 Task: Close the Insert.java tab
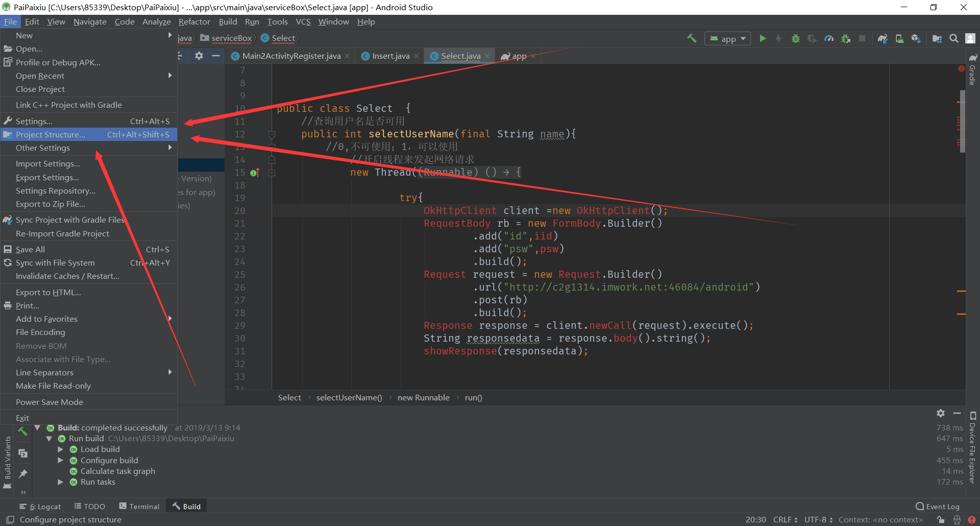click(x=416, y=56)
